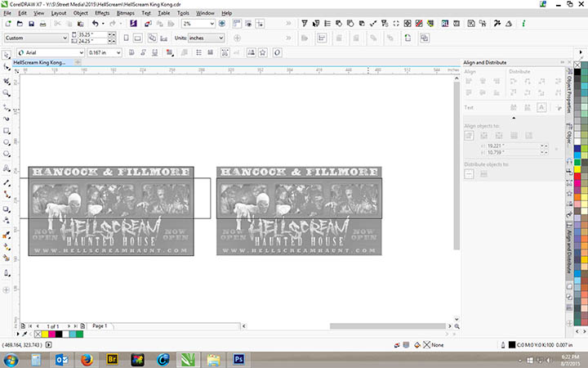Toggle italic text formatting
Viewport: 588px width, 368px height.
[143, 52]
